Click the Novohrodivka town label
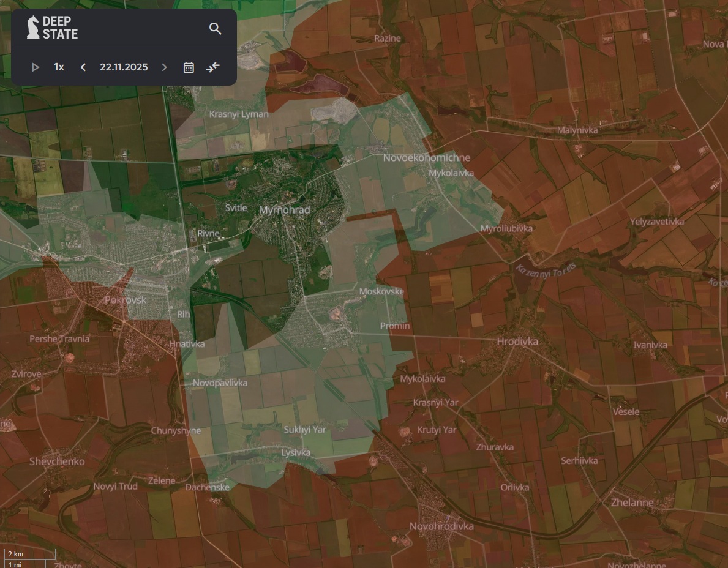Viewport: 728px width, 568px height. 441,526
